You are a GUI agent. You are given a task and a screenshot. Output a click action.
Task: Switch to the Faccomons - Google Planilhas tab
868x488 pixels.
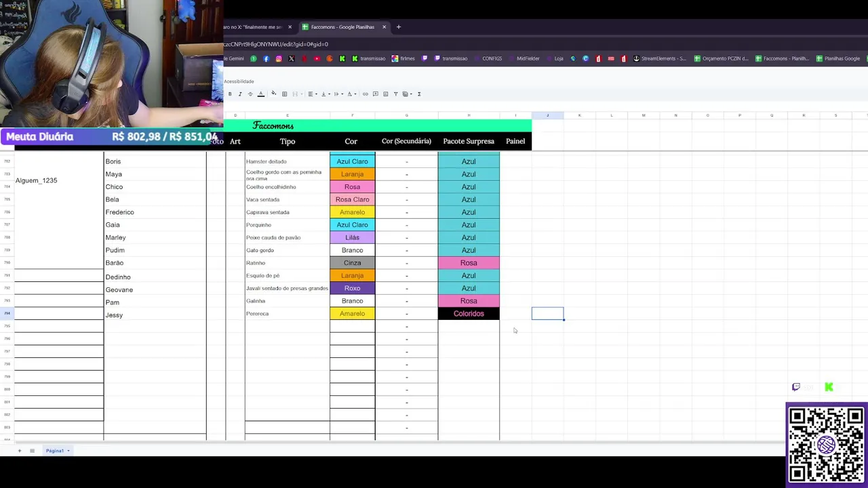click(342, 27)
